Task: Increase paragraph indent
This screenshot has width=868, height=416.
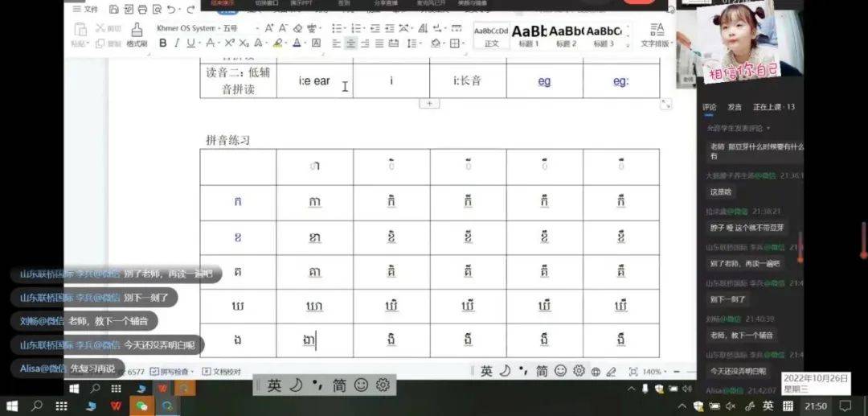Action: (x=389, y=27)
